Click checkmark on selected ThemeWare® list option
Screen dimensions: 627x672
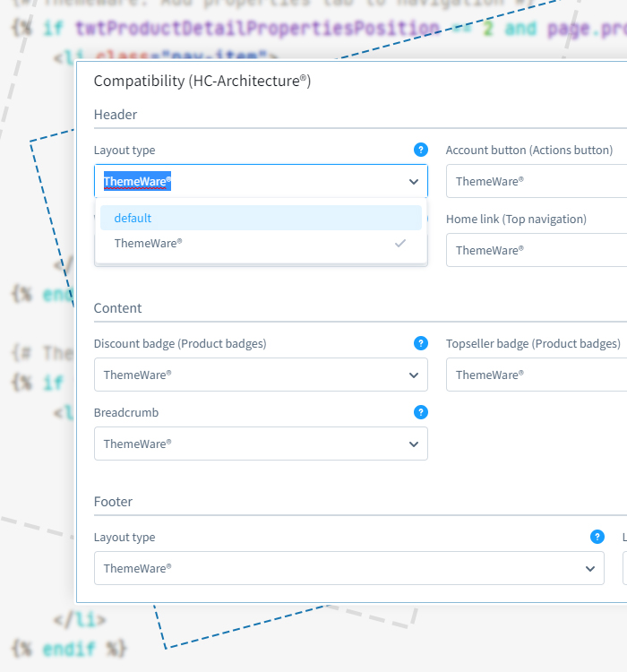tap(400, 243)
